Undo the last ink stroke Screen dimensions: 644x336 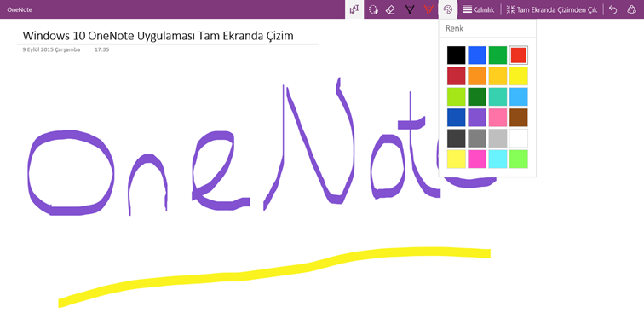pos(613,9)
